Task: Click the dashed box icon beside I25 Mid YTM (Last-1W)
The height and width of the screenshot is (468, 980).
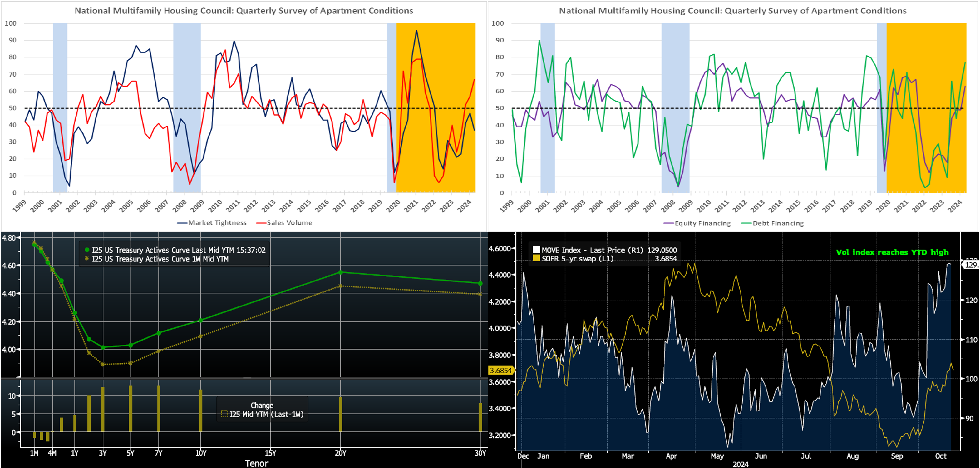Action: pos(224,414)
